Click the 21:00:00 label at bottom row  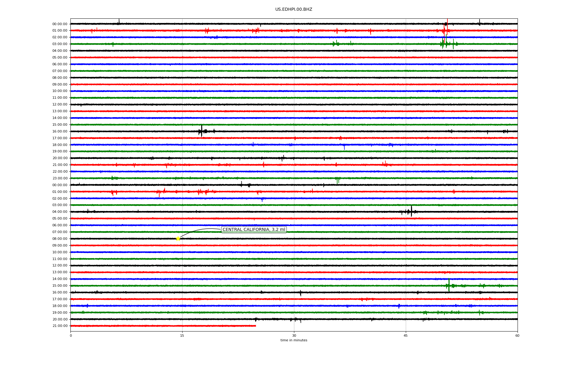click(60, 326)
